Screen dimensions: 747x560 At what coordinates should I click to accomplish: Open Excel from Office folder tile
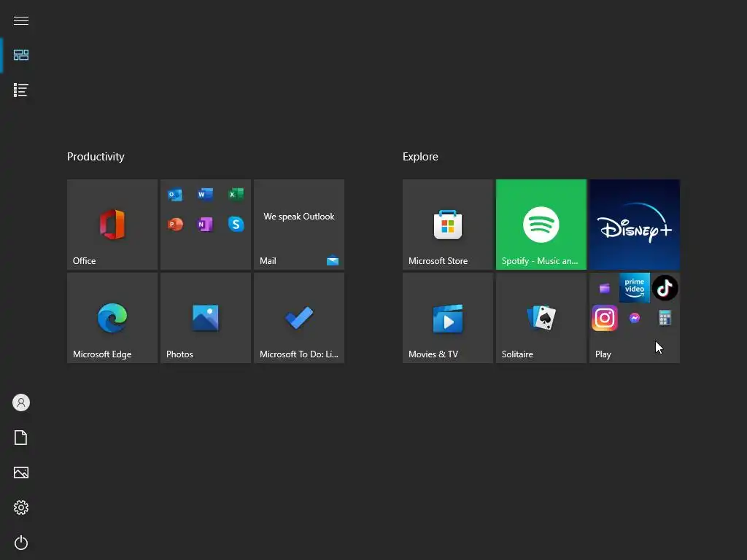[236, 195]
